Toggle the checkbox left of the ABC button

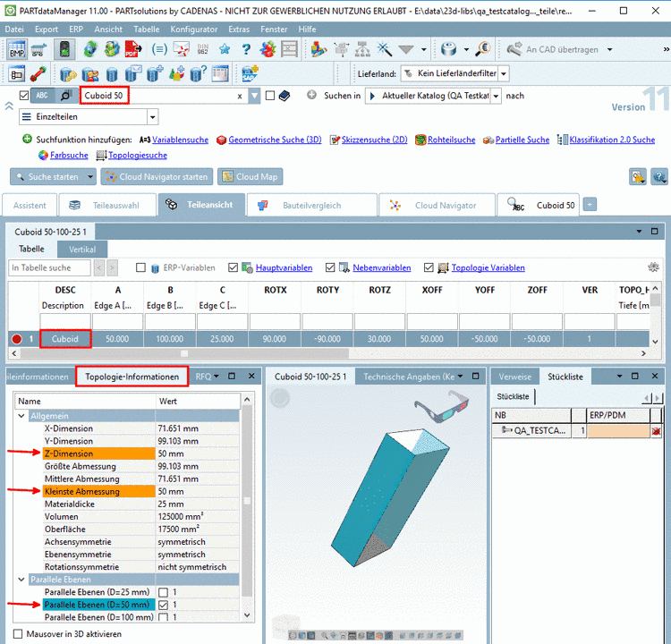24,96
